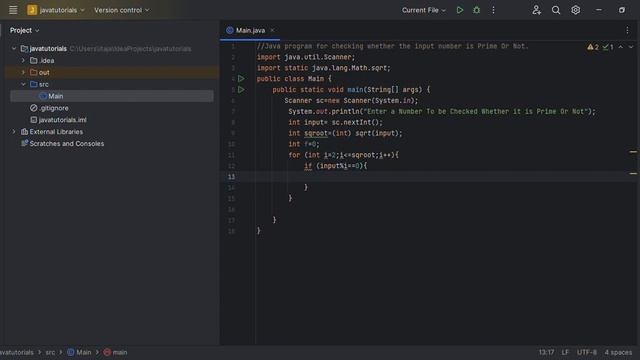Open IDE settings gear
This screenshot has height=360, width=640.
click(576, 10)
